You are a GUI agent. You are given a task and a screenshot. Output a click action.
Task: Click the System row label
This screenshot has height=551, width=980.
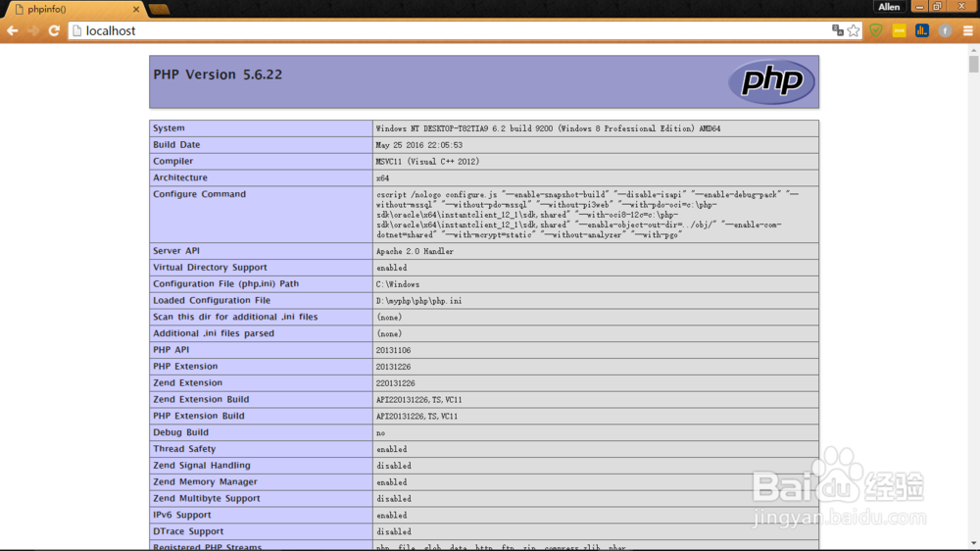click(169, 128)
